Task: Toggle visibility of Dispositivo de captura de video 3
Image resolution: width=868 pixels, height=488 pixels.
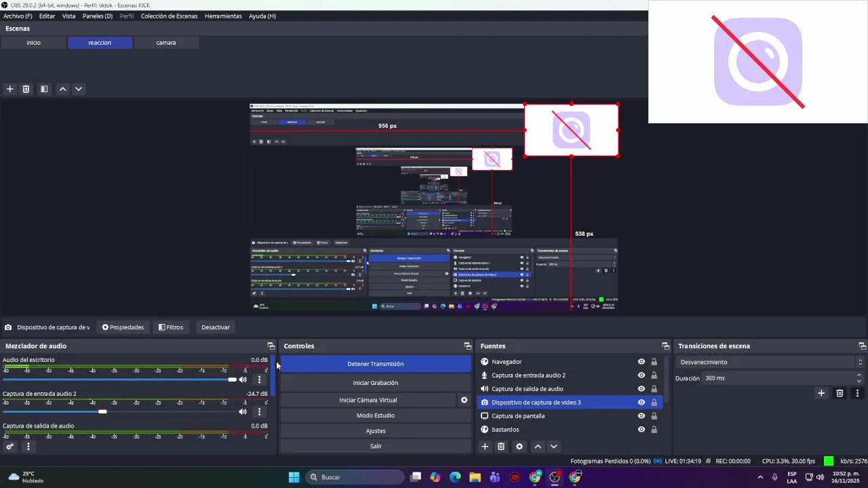Action: click(x=642, y=403)
